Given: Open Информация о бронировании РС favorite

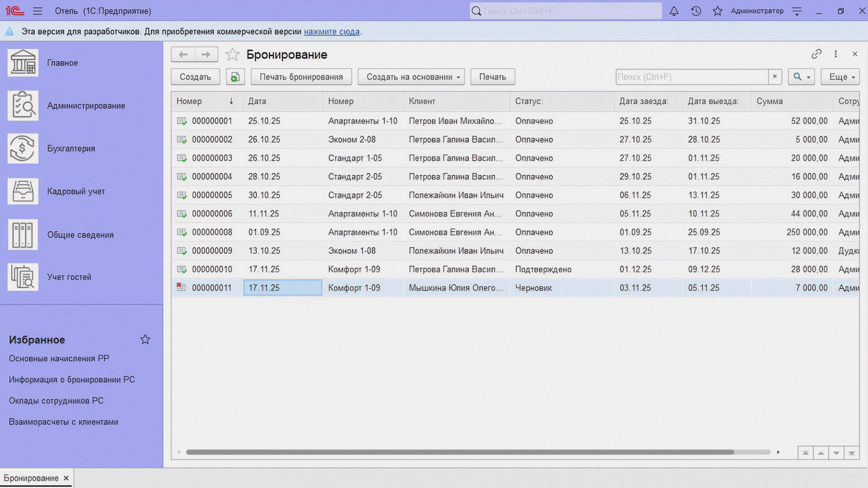Looking at the screenshot, I should 72,379.
